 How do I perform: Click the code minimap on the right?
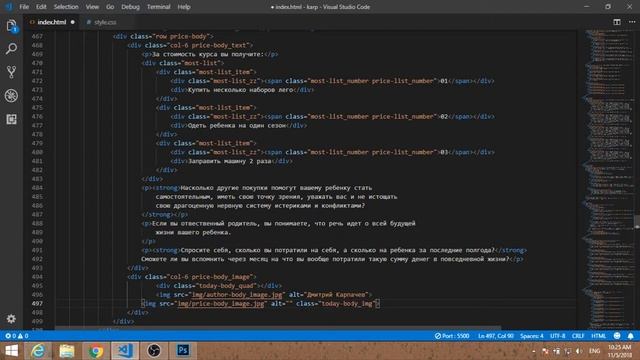pos(608,180)
